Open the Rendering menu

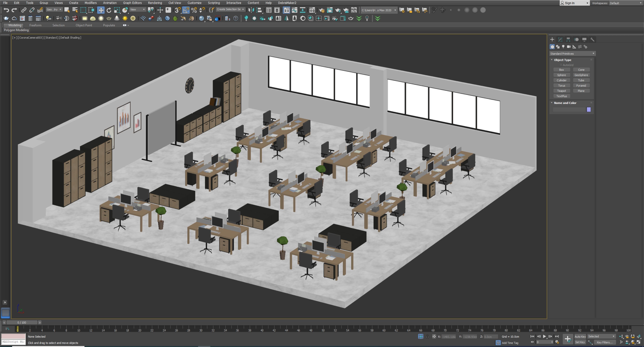tap(155, 3)
